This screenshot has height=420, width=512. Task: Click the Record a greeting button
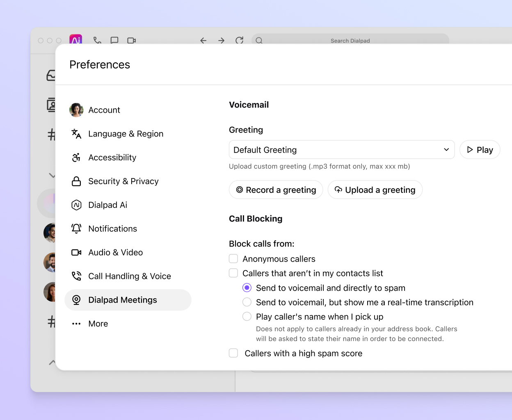[x=276, y=189]
